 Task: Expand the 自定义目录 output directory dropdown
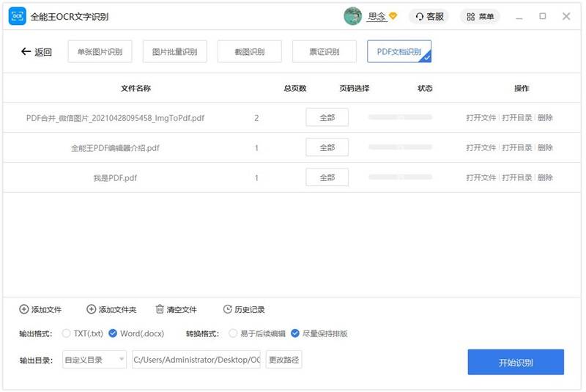[x=94, y=360]
